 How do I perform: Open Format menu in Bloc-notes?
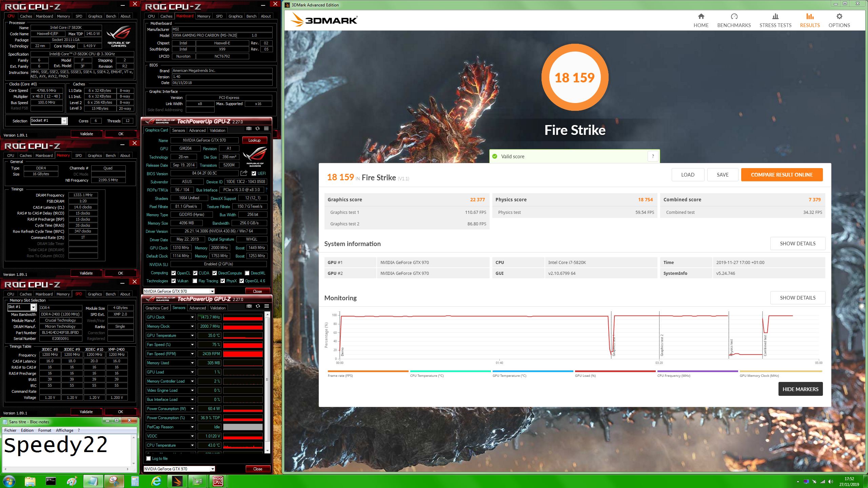(x=45, y=430)
